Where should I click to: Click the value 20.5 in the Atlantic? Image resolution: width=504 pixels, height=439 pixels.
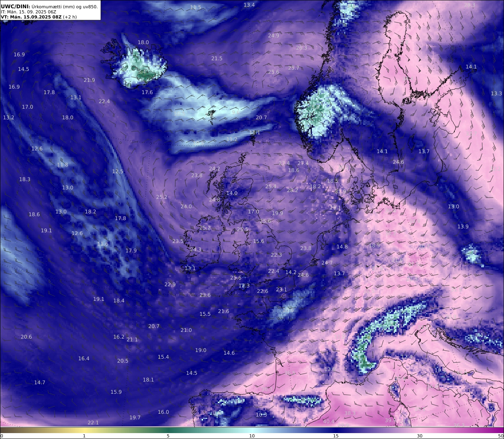[x=123, y=361]
